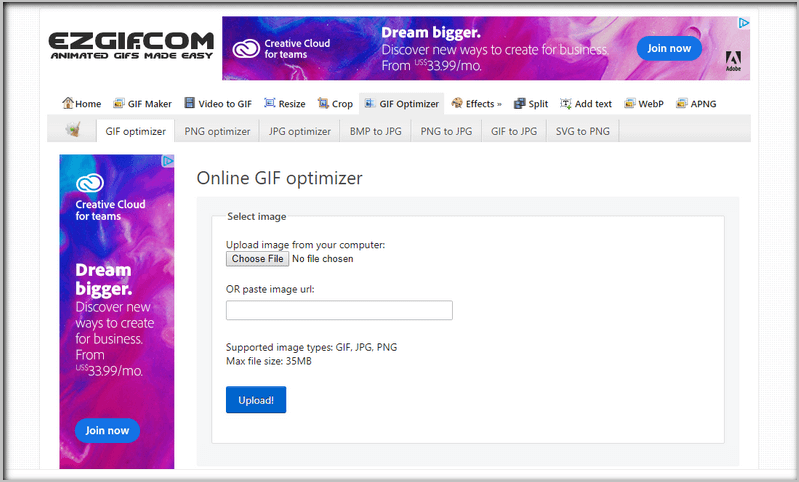The width and height of the screenshot is (799, 482).
Task: Click 'OR paste image url:' label
Action: [x=270, y=289]
